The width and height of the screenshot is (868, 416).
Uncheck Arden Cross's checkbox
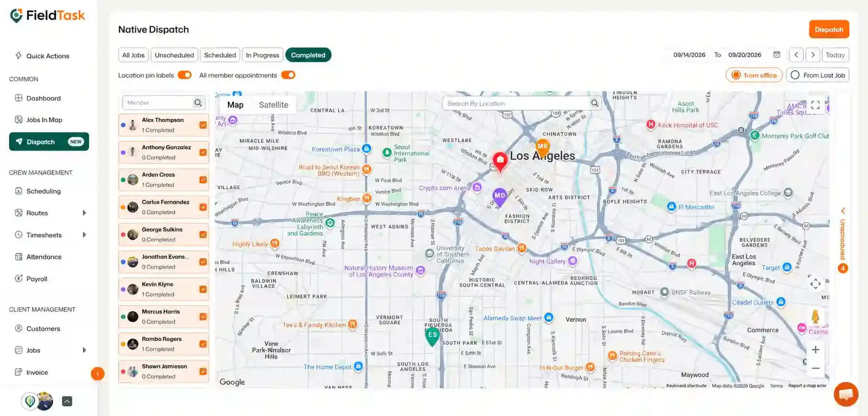(x=203, y=180)
